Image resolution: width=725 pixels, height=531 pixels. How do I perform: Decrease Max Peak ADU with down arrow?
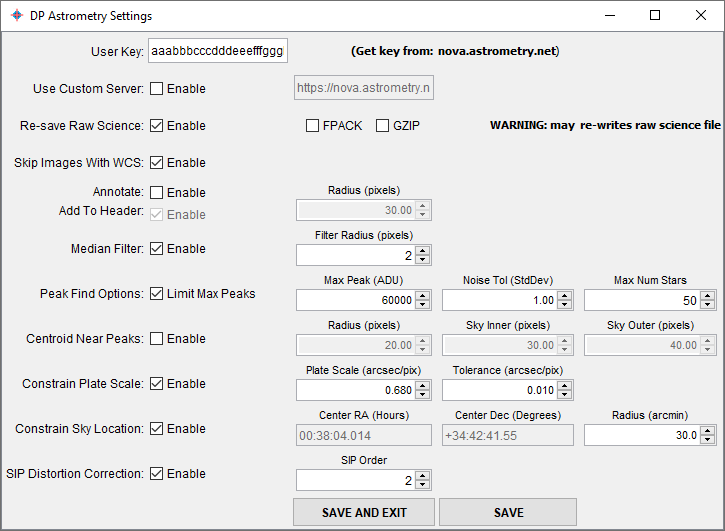click(x=423, y=305)
